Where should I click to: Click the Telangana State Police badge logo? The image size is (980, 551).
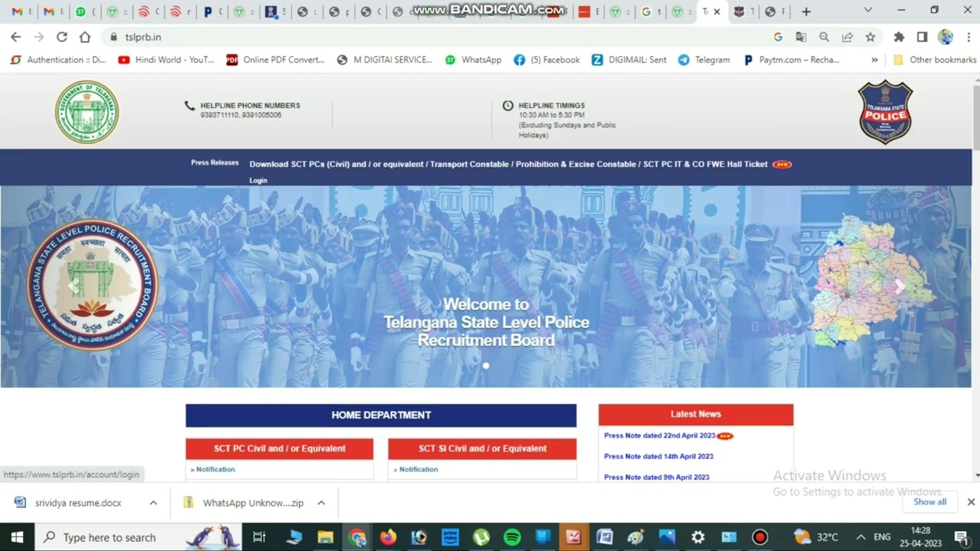coord(885,112)
